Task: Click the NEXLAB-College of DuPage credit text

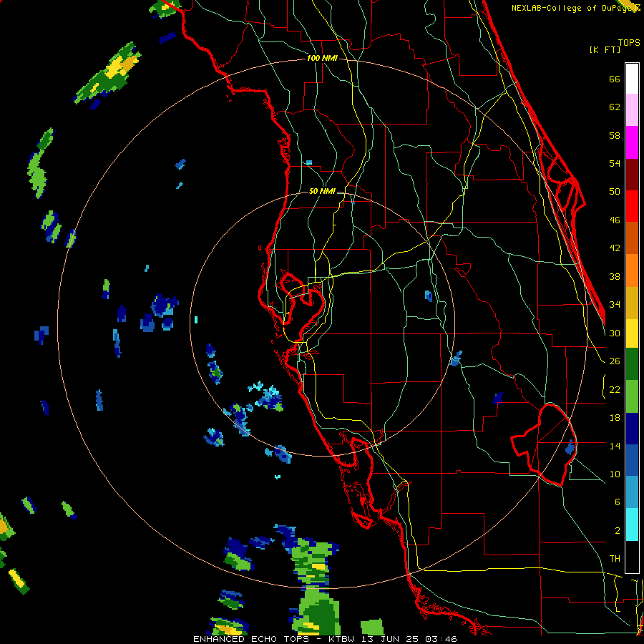Action: tap(575, 8)
